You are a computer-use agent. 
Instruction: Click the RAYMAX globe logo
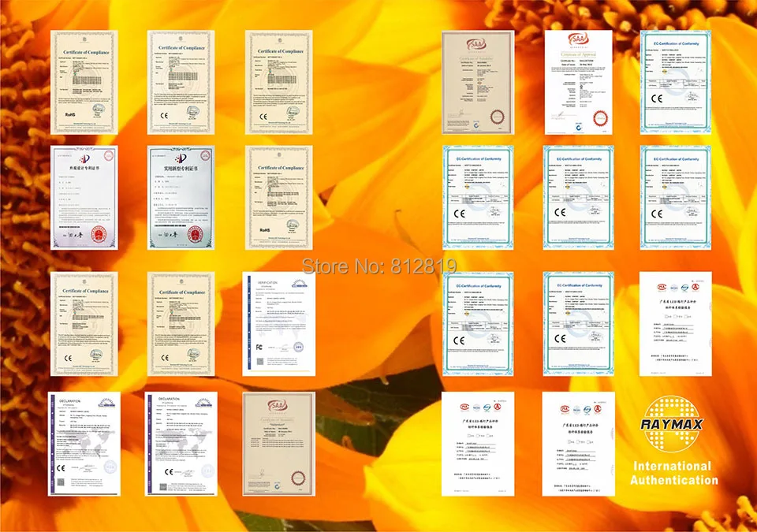pos(672,424)
